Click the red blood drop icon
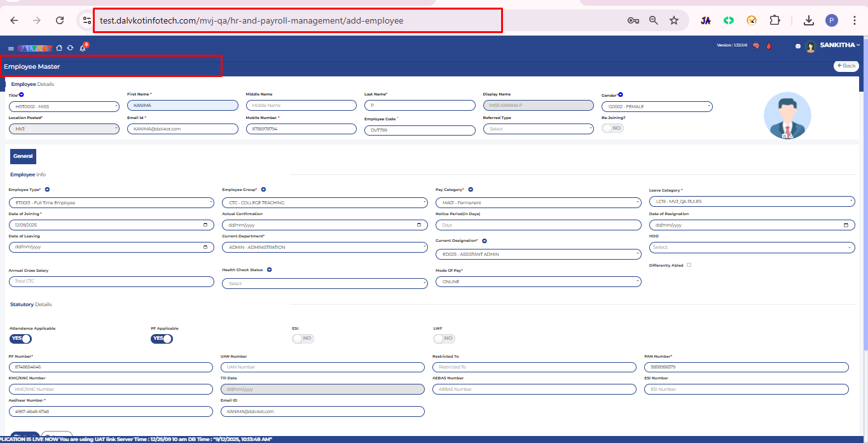 (768, 46)
